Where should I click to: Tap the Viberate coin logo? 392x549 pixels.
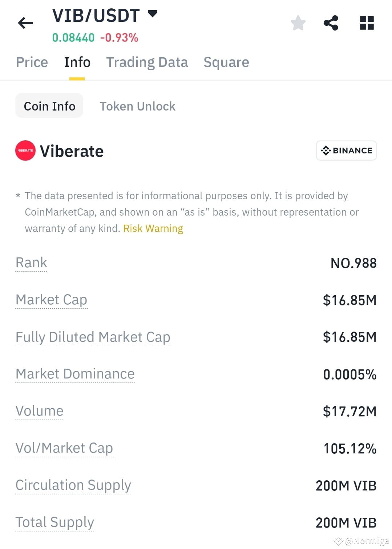(x=25, y=151)
